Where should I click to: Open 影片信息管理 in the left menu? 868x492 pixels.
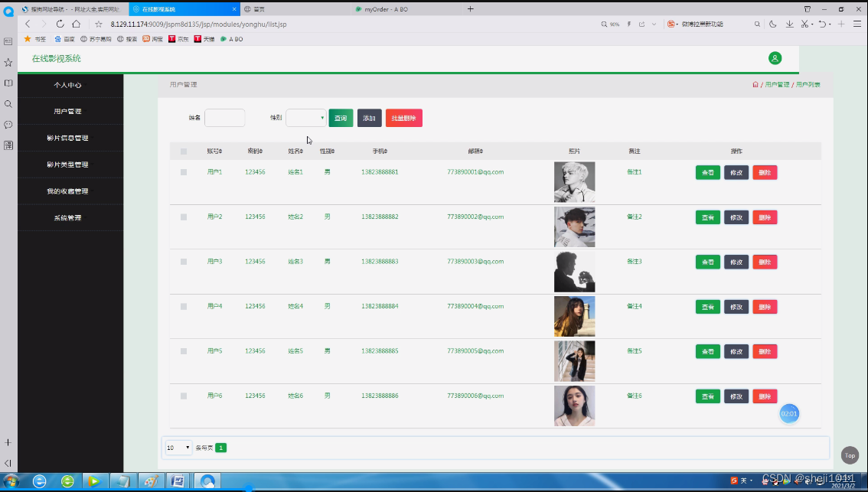(x=67, y=138)
